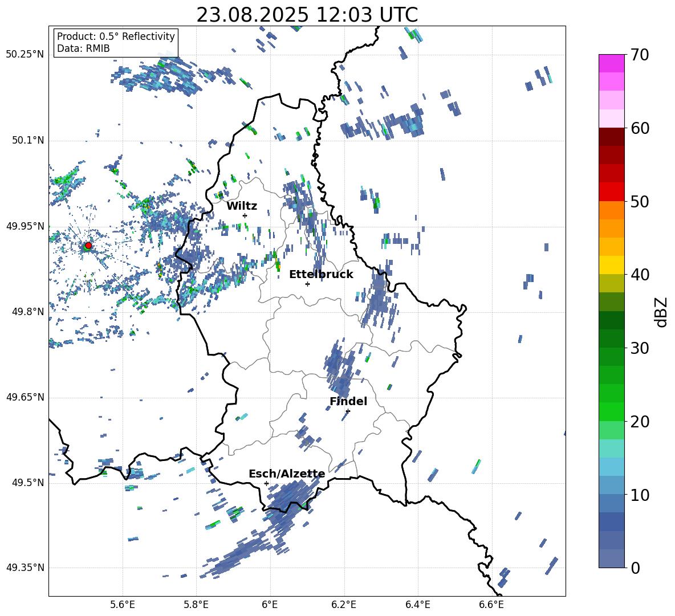Click the red radar site marker
This screenshot has height=616, width=675.
point(88,246)
